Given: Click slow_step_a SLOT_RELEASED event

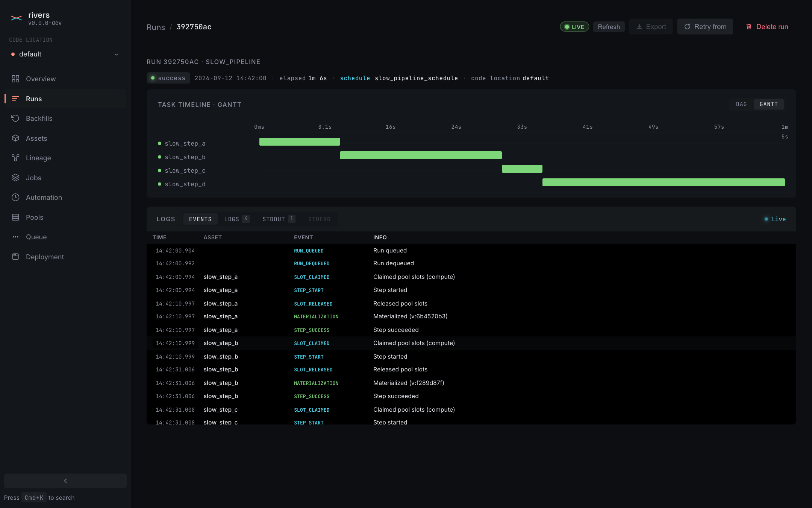Looking at the screenshot, I should click(x=313, y=304).
